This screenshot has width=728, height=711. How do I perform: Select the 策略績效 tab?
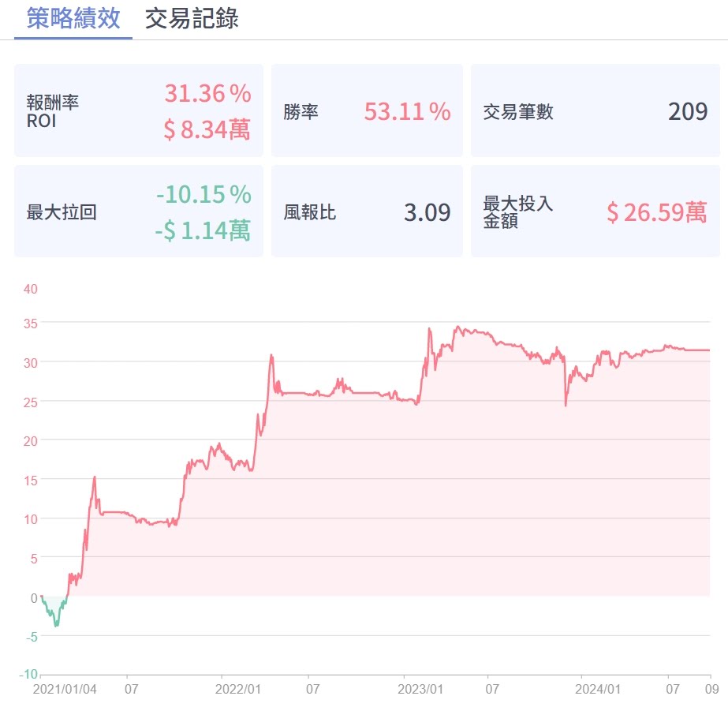tap(73, 19)
